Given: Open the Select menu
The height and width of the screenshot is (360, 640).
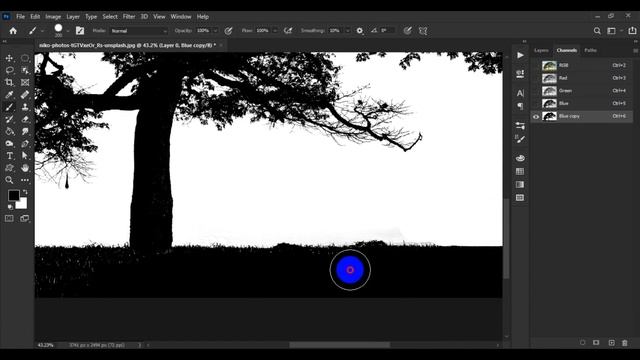Looking at the screenshot, I should coord(110,17).
